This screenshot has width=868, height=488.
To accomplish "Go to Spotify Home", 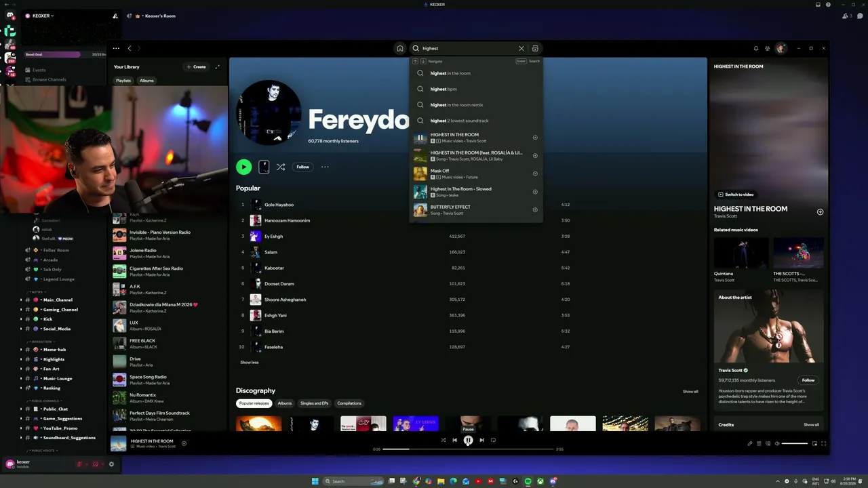I will 400,49.
